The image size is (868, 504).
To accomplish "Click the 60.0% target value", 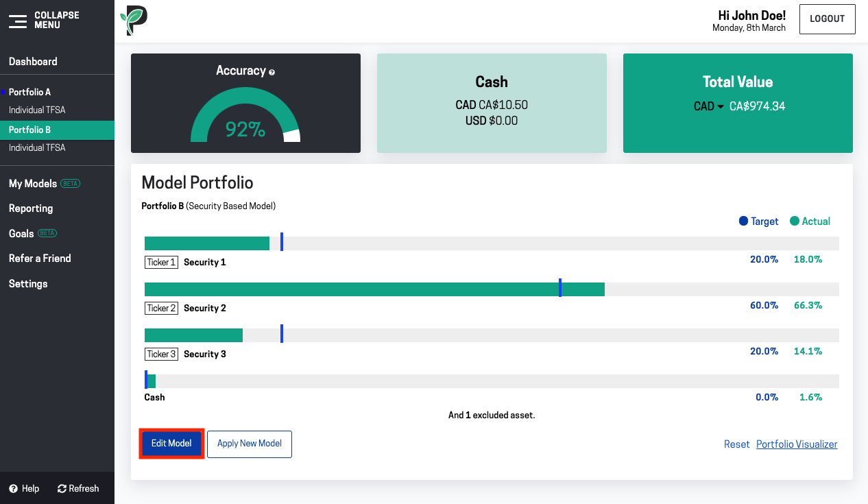I will pos(764,305).
